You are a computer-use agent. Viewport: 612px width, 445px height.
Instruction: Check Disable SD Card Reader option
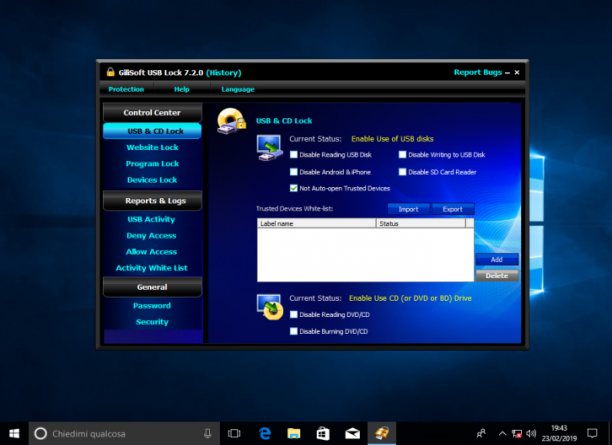[402, 172]
